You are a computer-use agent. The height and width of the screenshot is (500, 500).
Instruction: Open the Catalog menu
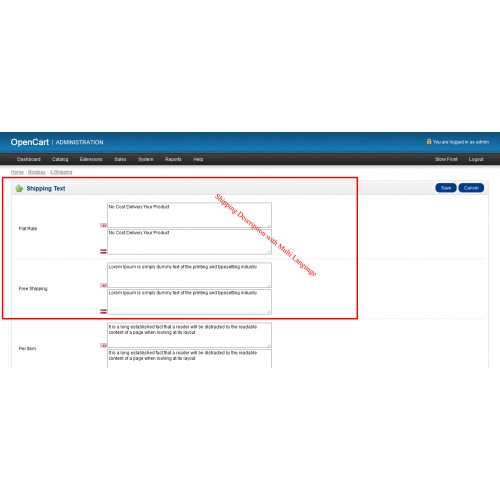[60, 159]
